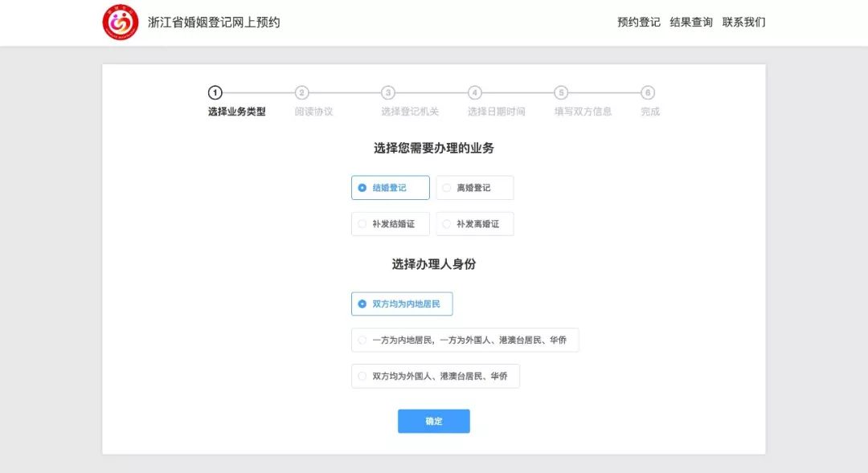The width and height of the screenshot is (868, 473).
Task: Choose the 双方均为内地居民 identity option
Action: click(401, 304)
